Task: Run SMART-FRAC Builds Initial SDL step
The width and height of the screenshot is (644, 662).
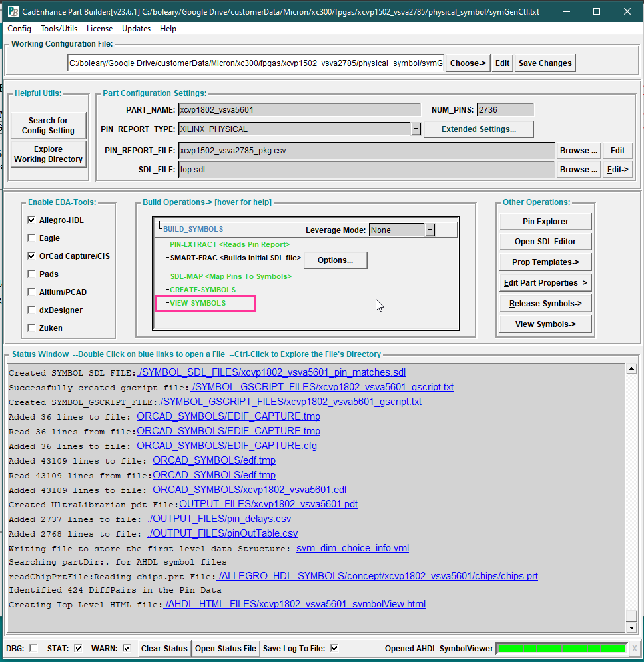Action: pyautogui.click(x=236, y=258)
